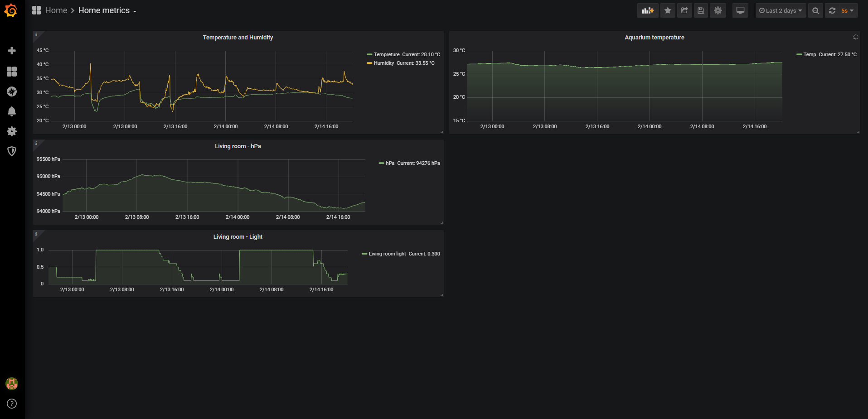Toggle the hPa series in the legend
Image resolution: width=868 pixels, height=419 pixels.
tap(390, 163)
